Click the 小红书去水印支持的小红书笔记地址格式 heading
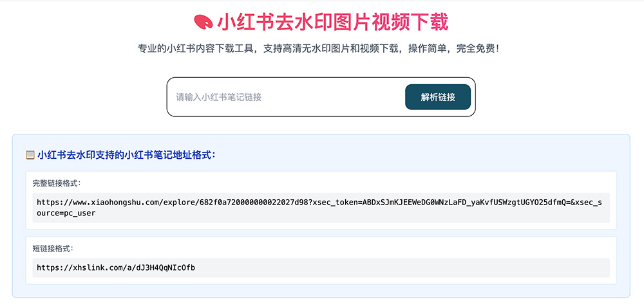The width and height of the screenshot is (644, 308). point(126,155)
